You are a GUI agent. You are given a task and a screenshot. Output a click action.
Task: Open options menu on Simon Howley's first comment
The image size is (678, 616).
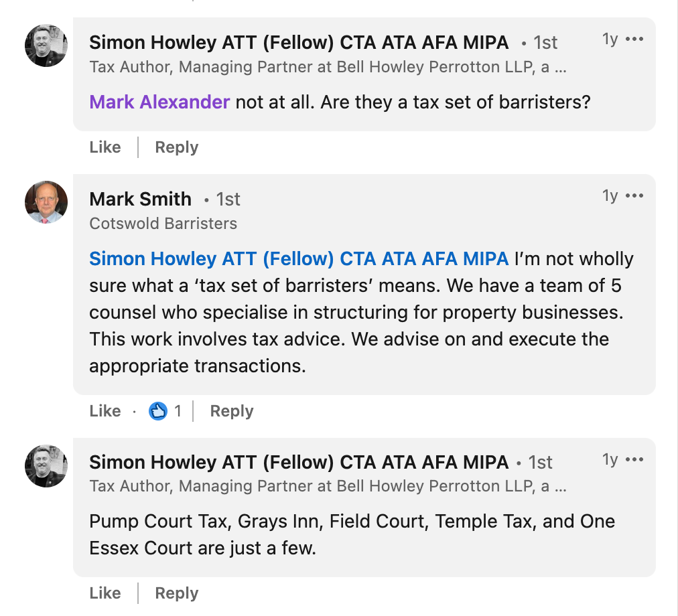click(x=634, y=40)
